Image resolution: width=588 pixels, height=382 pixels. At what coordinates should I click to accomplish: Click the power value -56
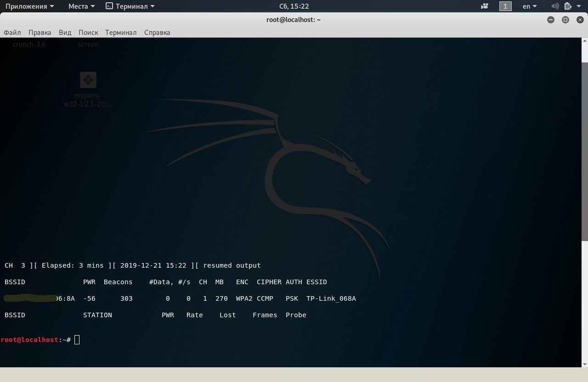pos(90,298)
